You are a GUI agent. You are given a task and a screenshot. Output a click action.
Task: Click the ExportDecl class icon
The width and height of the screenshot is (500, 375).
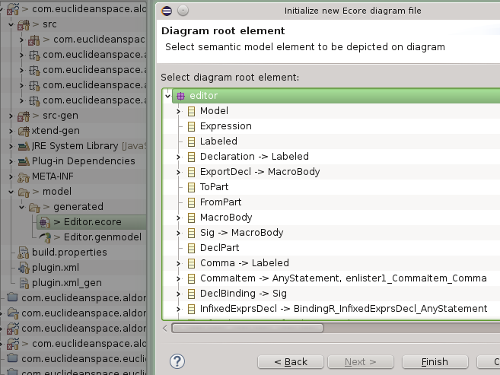click(191, 172)
